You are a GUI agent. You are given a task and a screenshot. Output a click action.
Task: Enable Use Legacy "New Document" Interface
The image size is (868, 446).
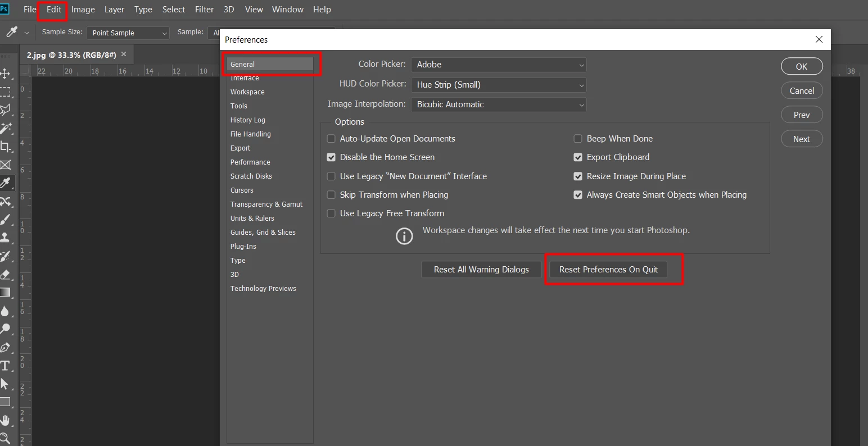pyautogui.click(x=331, y=176)
